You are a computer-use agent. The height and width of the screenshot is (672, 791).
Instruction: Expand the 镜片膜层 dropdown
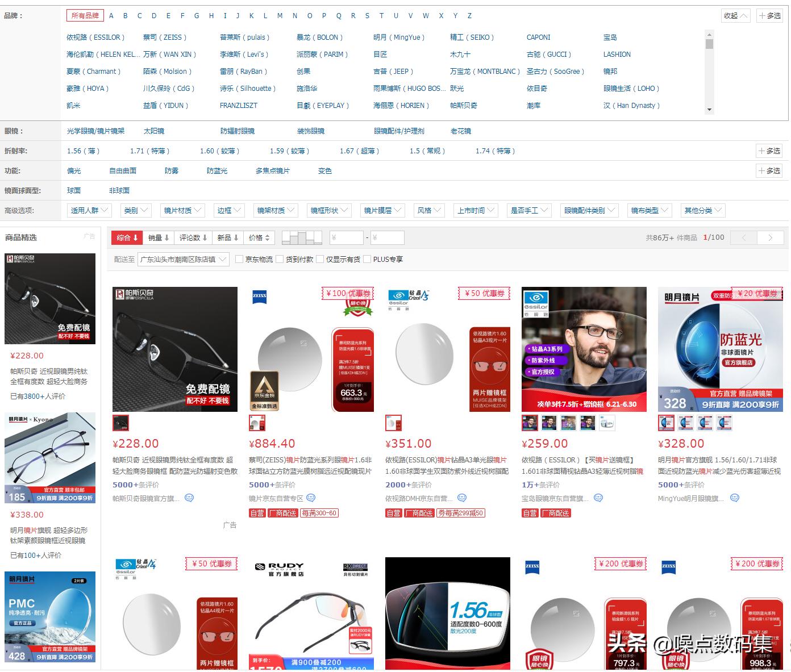[x=383, y=211]
